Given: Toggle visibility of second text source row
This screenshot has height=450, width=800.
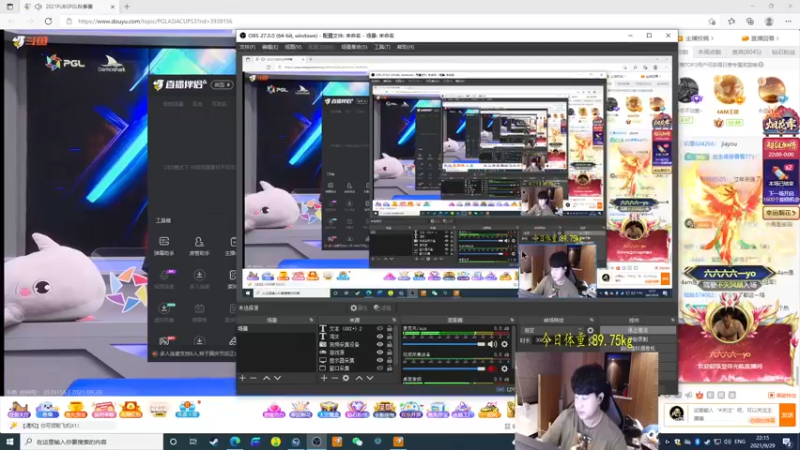Looking at the screenshot, I should pos(380,337).
